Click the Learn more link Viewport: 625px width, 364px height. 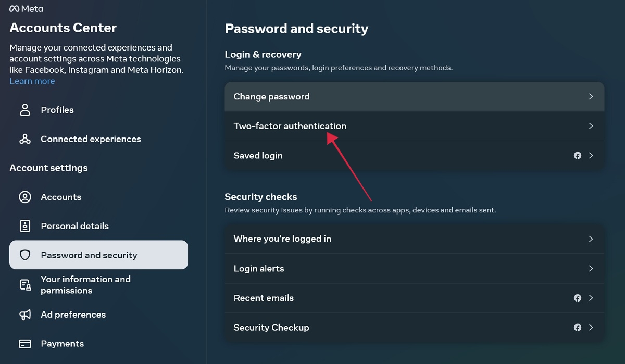(32, 81)
